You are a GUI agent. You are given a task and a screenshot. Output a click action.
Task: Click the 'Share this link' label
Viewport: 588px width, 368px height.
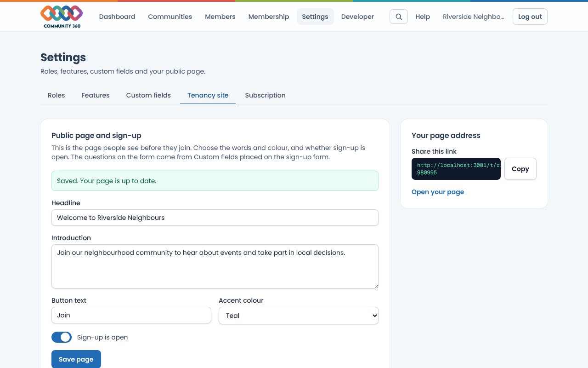point(434,151)
